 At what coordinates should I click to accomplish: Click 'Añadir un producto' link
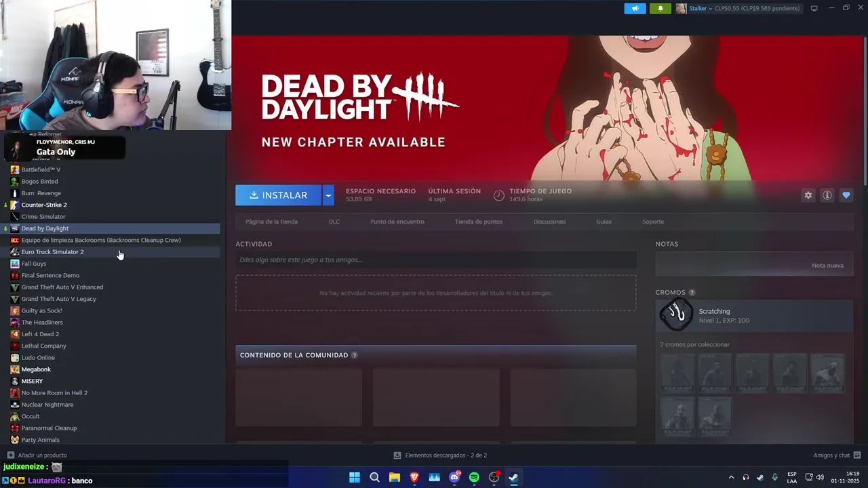click(x=37, y=455)
